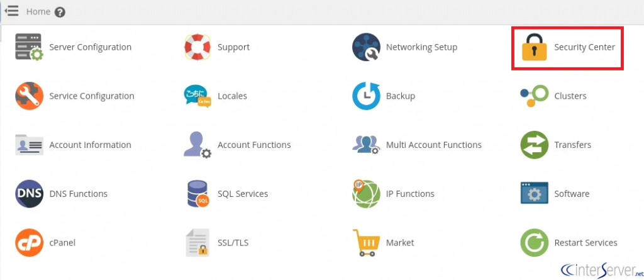644x280 pixels.
Task: Select the Support text link
Action: [234, 47]
